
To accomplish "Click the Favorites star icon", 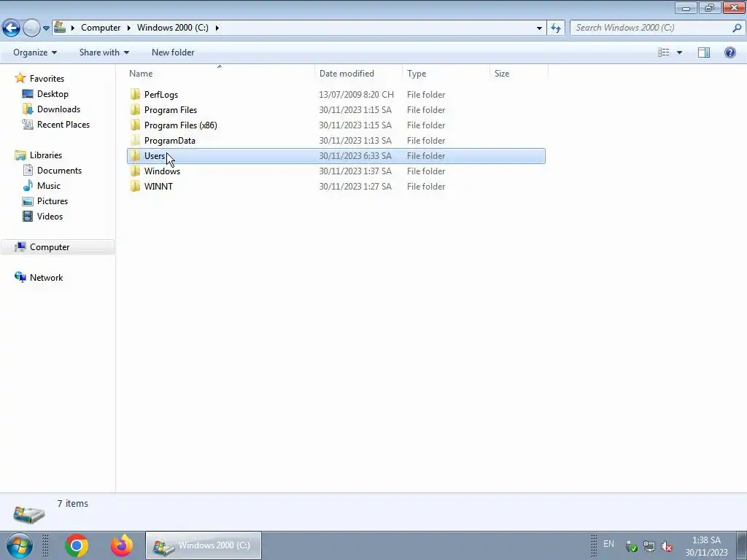I will 20,78.
